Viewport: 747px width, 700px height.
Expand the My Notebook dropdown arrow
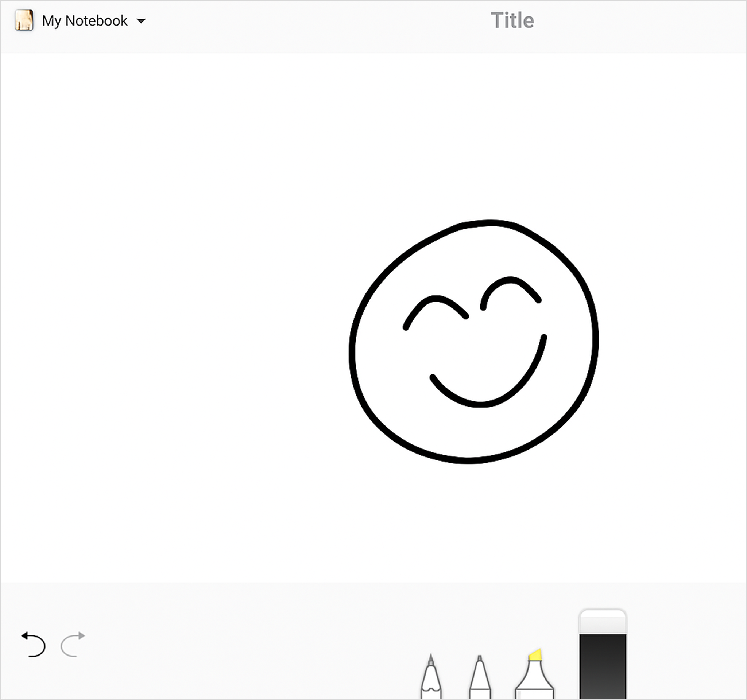[141, 21]
